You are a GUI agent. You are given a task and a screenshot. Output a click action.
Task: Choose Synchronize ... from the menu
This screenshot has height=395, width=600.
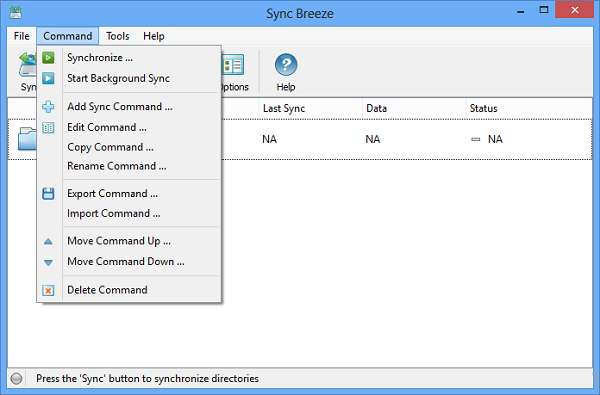[x=129, y=58]
